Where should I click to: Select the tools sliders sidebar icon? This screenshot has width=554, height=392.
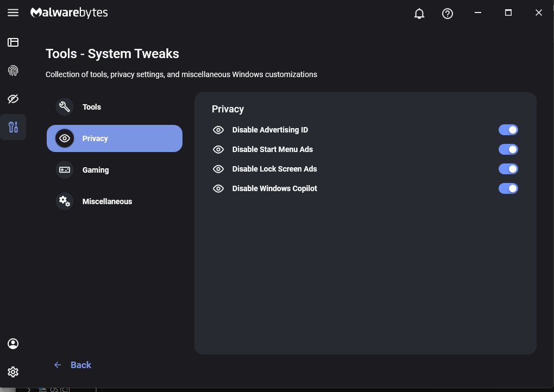point(13,127)
